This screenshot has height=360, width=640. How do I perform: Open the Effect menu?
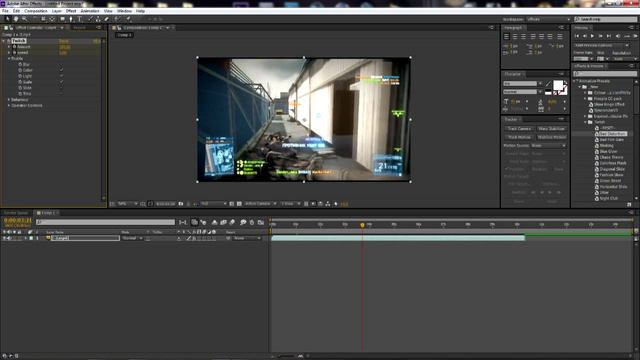click(x=71, y=11)
